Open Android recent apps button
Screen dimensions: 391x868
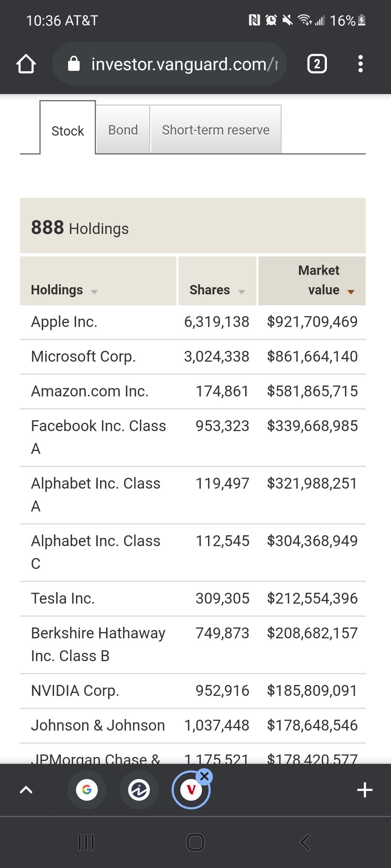(86, 842)
